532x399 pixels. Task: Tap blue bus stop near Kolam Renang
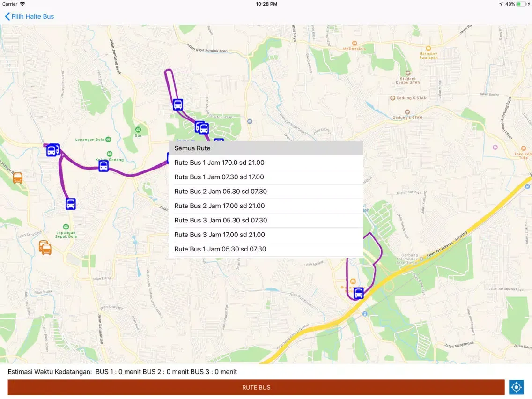103,166
